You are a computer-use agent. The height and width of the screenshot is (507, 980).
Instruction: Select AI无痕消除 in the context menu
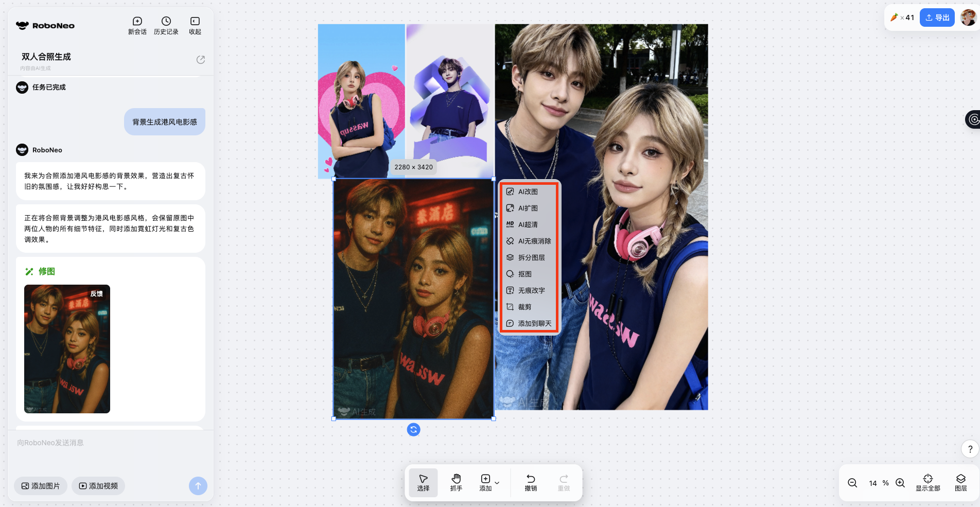click(534, 241)
